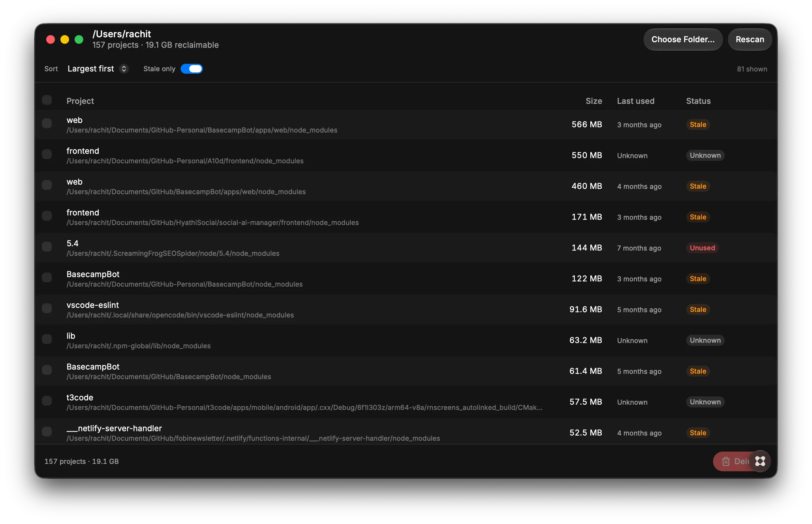Click the Size column header
Screen dimensions: 812x524
593,101
